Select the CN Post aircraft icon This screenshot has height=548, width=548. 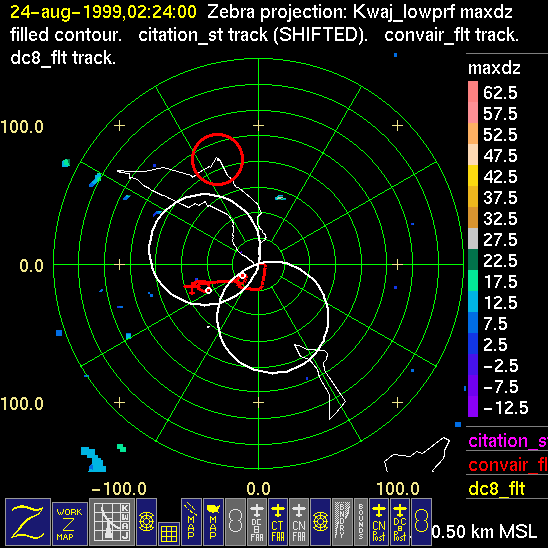point(379,522)
